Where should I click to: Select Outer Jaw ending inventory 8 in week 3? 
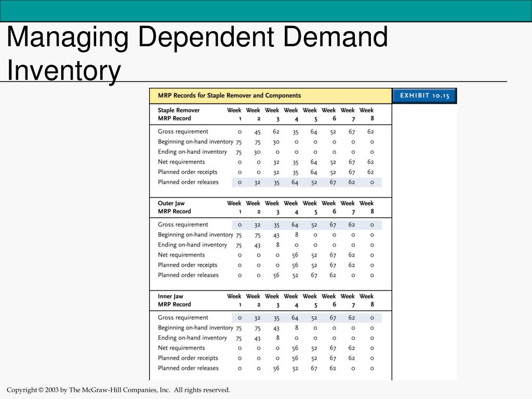[x=277, y=245]
